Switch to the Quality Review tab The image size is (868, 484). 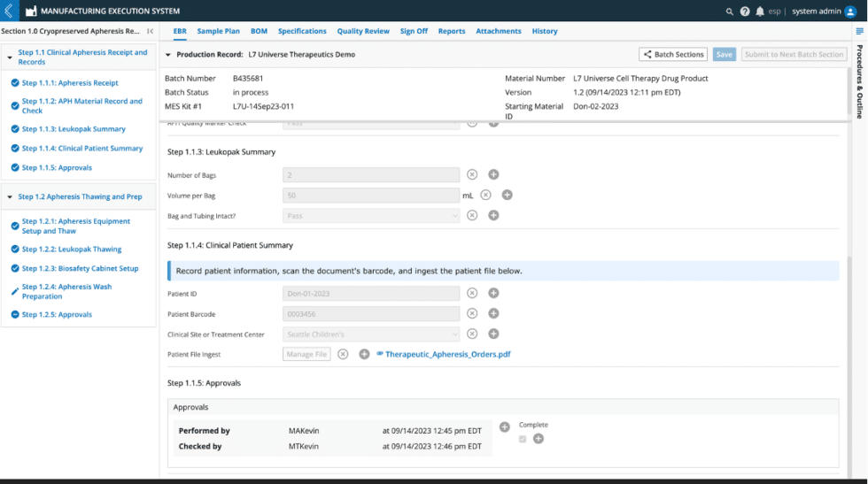363,31
